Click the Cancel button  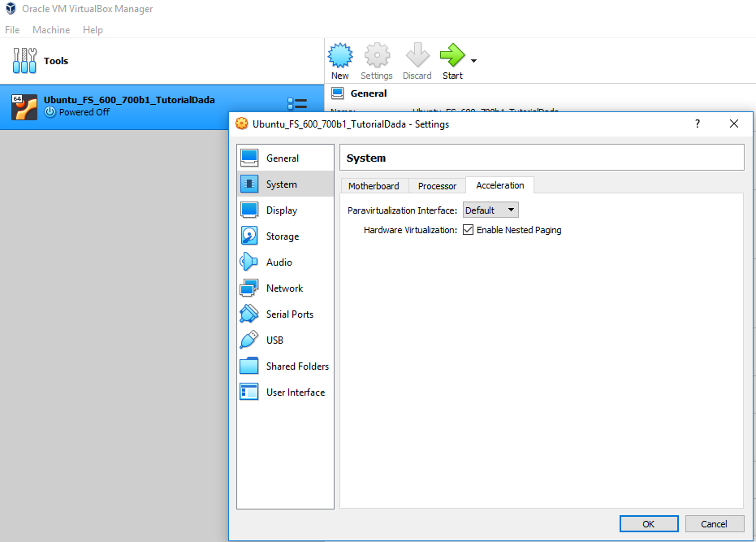click(714, 524)
